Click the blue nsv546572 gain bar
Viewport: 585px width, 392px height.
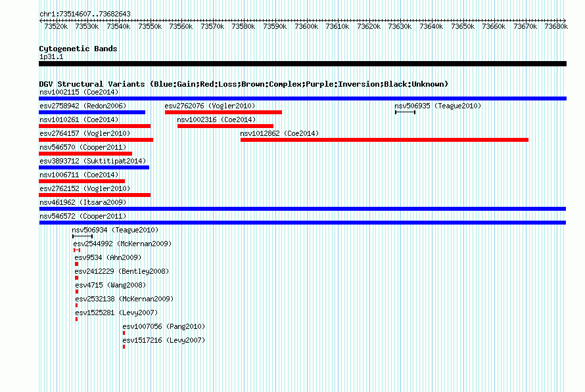302,223
